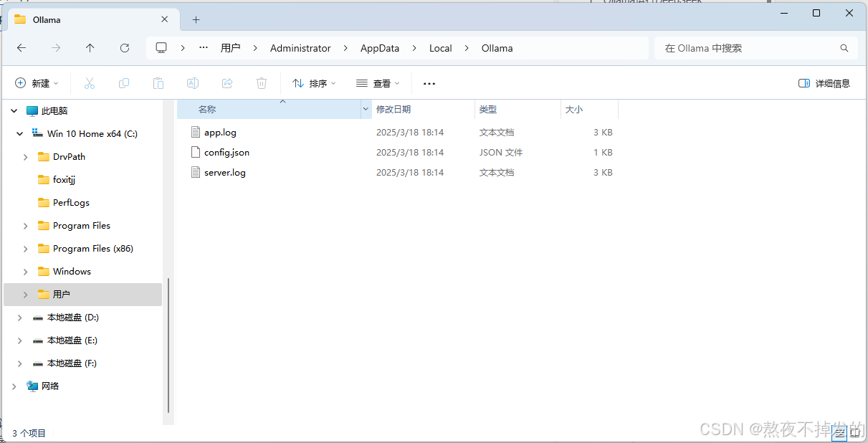Sort by the 大小 column header
This screenshot has height=443, width=868.
tap(589, 110)
